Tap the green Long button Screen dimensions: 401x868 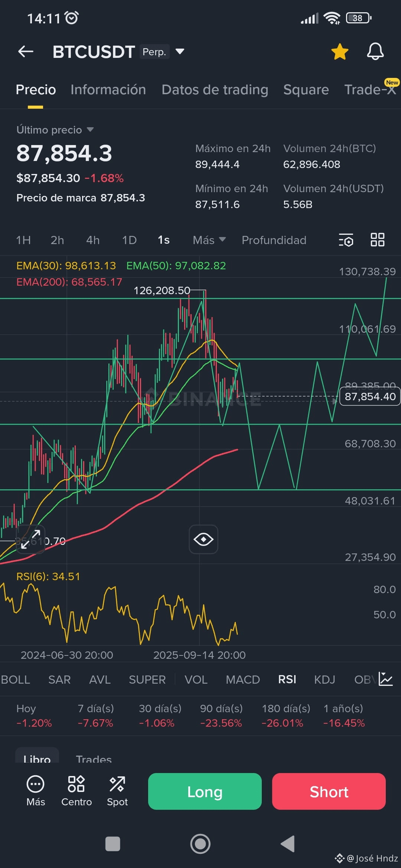click(x=205, y=792)
